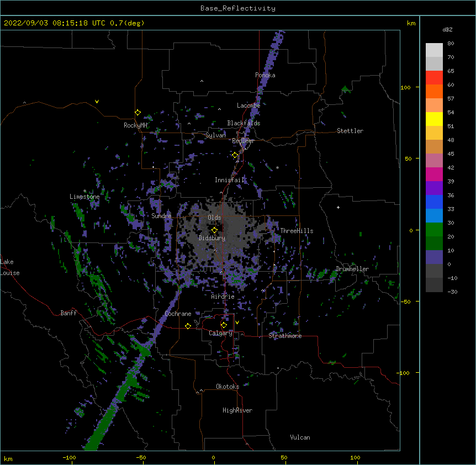Click the Okotoks town label
This screenshot has width=476, height=465.
(228, 387)
